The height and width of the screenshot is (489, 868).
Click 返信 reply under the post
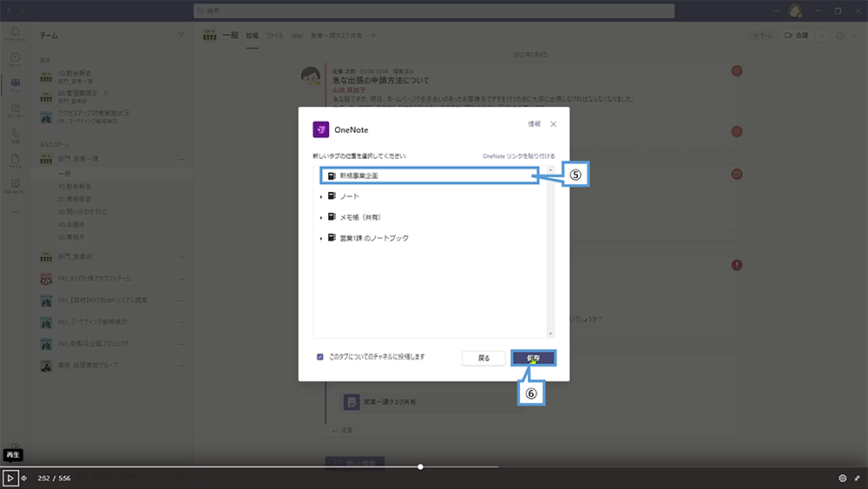click(x=342, y=430)
